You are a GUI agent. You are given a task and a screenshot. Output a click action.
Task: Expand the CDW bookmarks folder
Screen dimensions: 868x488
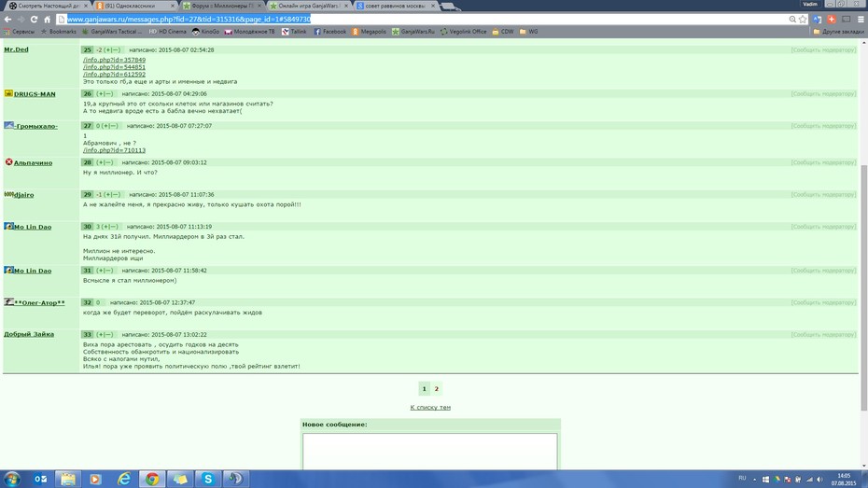click(503, 32)
